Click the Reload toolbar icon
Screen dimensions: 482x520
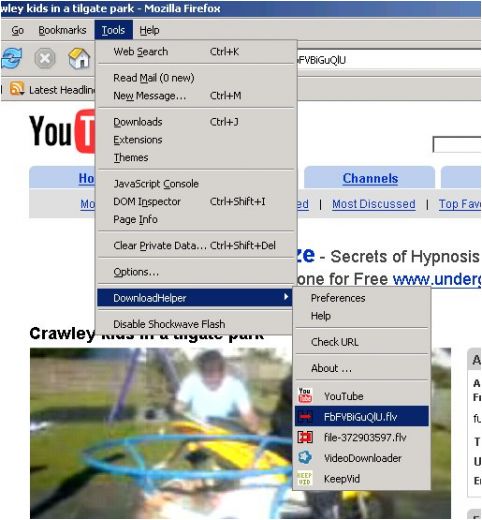[x=12, y=58]
